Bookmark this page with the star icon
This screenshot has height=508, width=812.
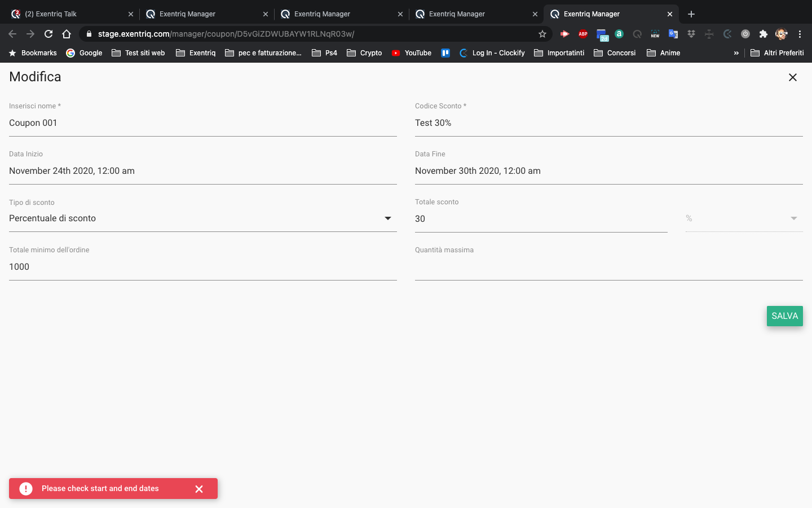pyautogui.click(x=542, y=34)
